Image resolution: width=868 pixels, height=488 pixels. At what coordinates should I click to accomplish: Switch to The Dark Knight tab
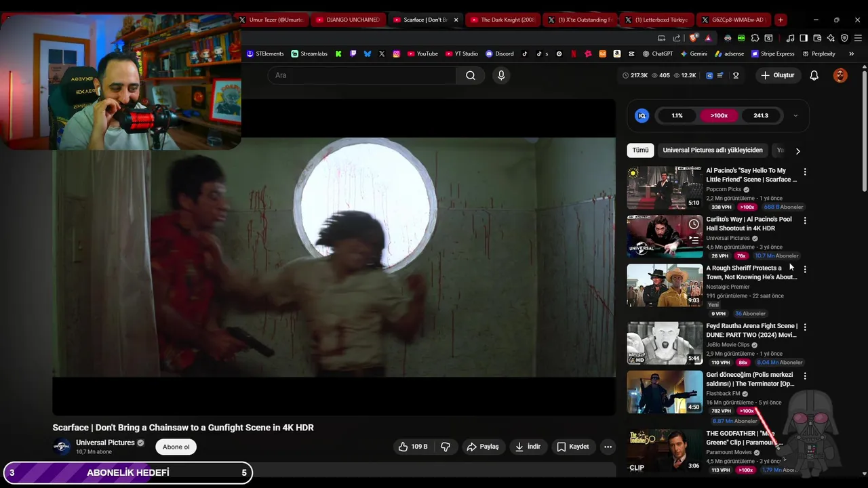[x=502, y=20]
